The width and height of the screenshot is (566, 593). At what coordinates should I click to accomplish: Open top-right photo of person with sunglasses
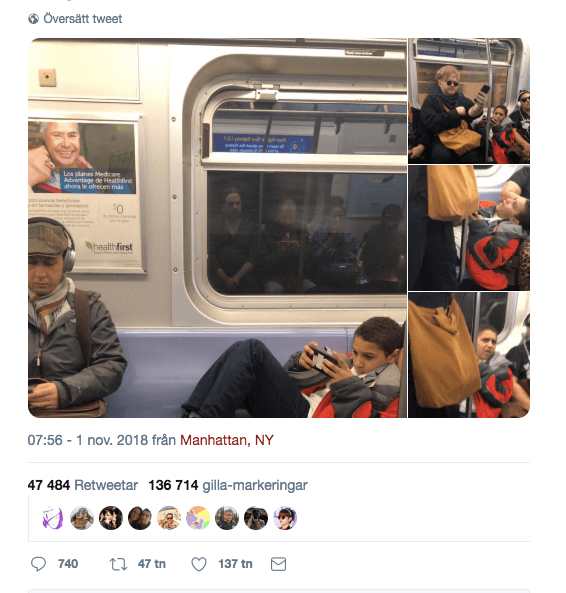coord(469,101)
